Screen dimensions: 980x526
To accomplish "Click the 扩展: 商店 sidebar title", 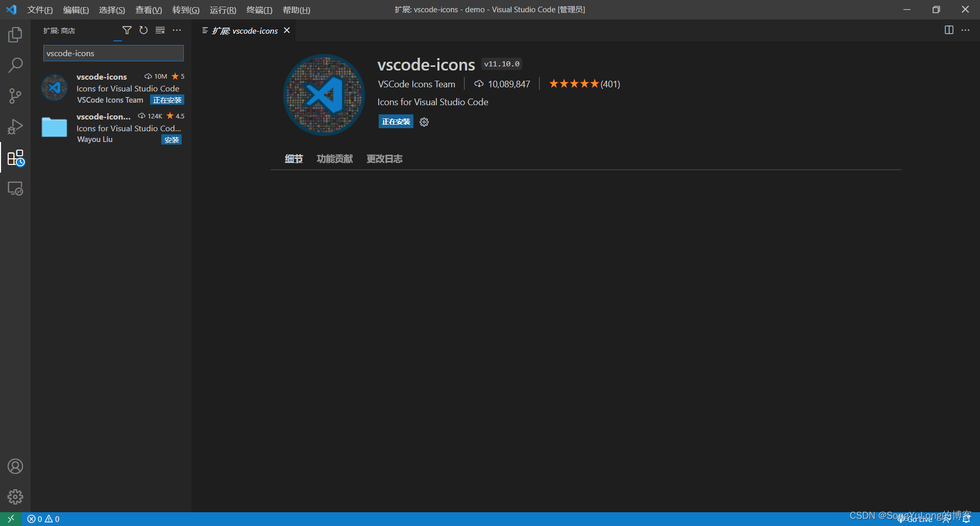I will 59,31.
